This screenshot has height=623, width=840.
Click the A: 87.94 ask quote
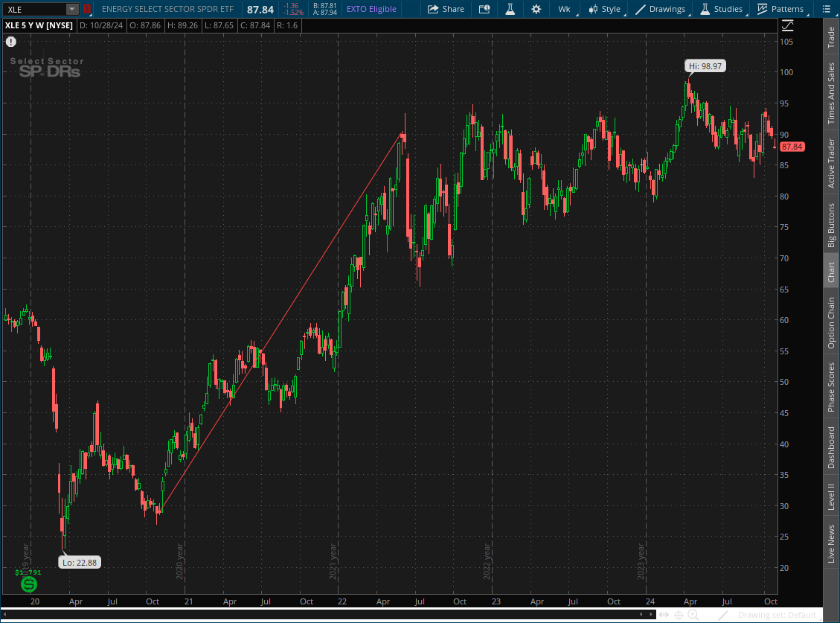pyautogui.click(x=325, y=13)
